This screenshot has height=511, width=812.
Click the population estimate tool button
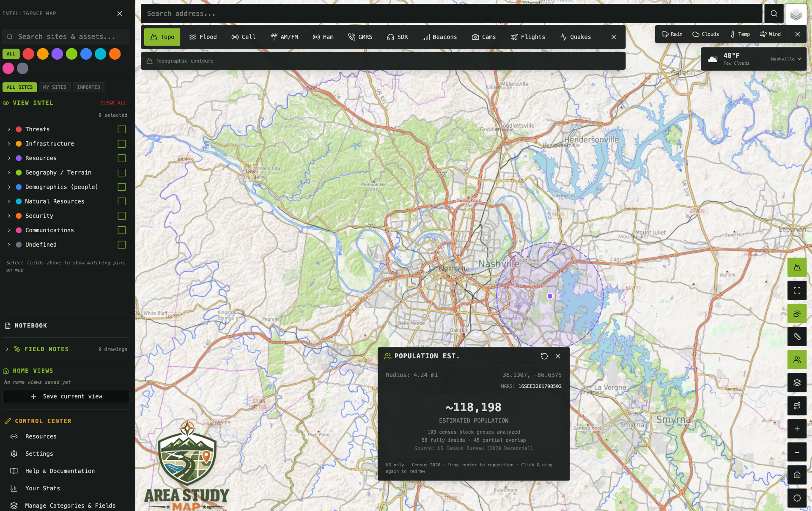tap(797, 360)
